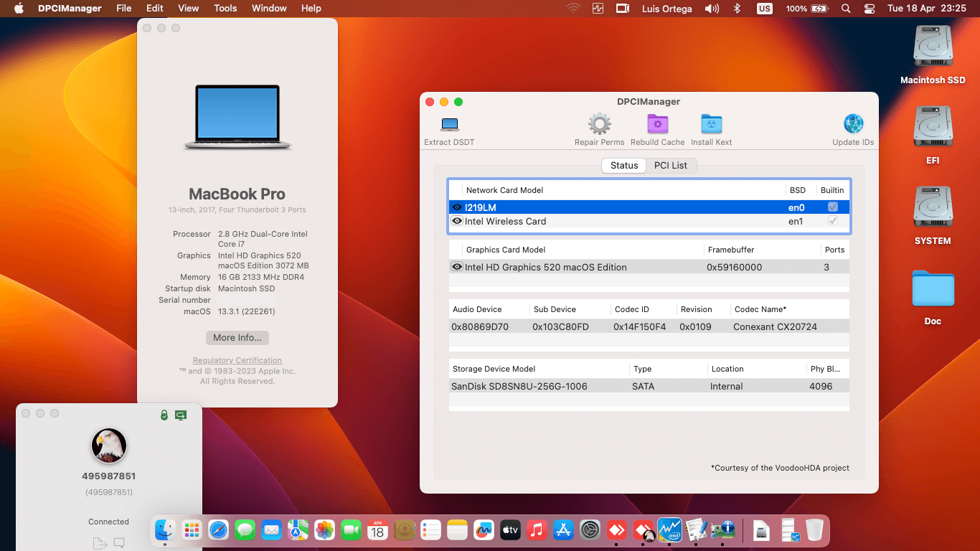Click the eye icon beside Intel Wireless Card
The width and height of the screenshot is (980, 551).
pos(457,221)
